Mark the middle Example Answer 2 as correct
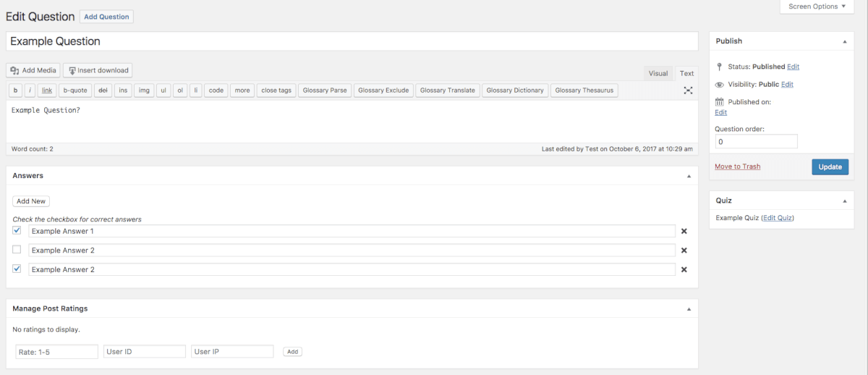 pyautogui.click(x=17, y=250)
